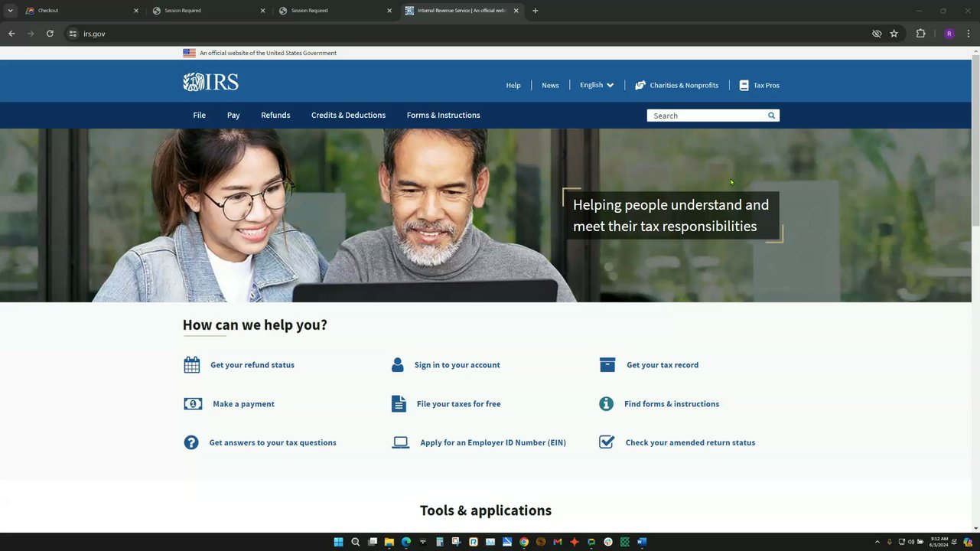980x551 pixels.
Task: Open the Charities & Nonprofits link
Action: coord(684,85)
